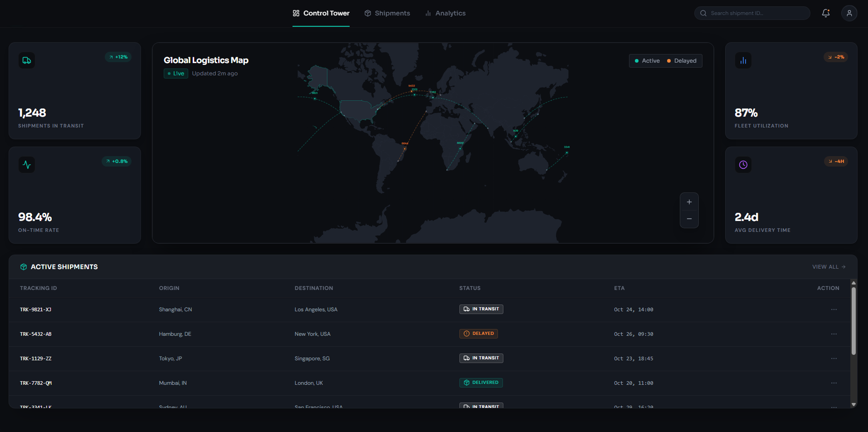Click the truck icon in TRK-9821-XJ status badge
The image size is (868, 432).
tap(468, 309)
